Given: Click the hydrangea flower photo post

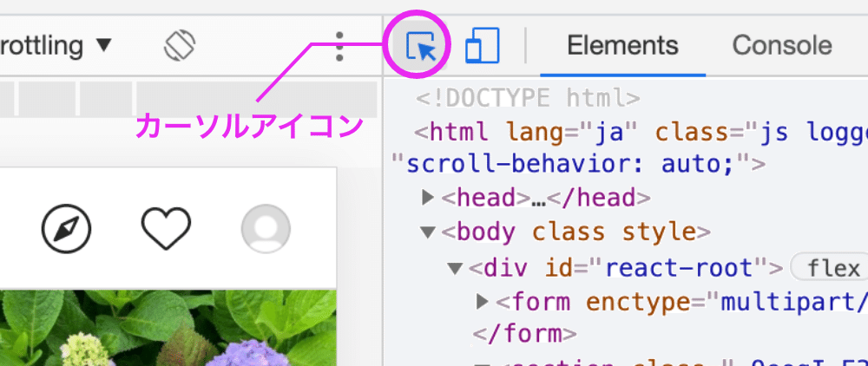Looking at the screenshot, I should click(x=168, y=328).
